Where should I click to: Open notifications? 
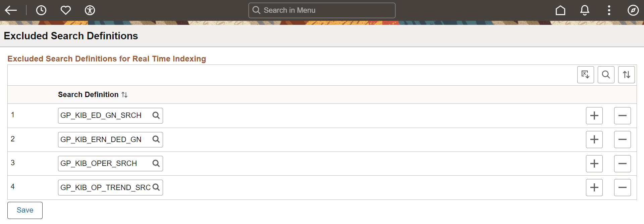(585, 10)
